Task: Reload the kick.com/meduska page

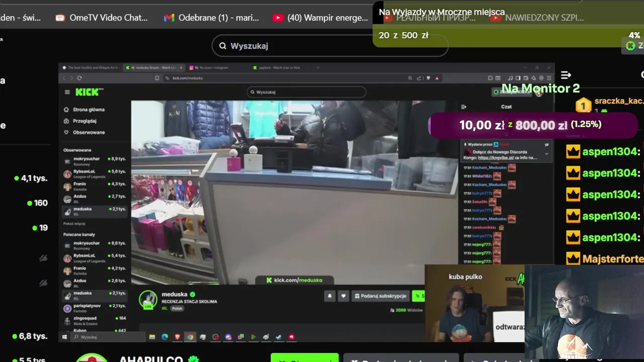Action: pyautogui.click(x=79, y=78)
